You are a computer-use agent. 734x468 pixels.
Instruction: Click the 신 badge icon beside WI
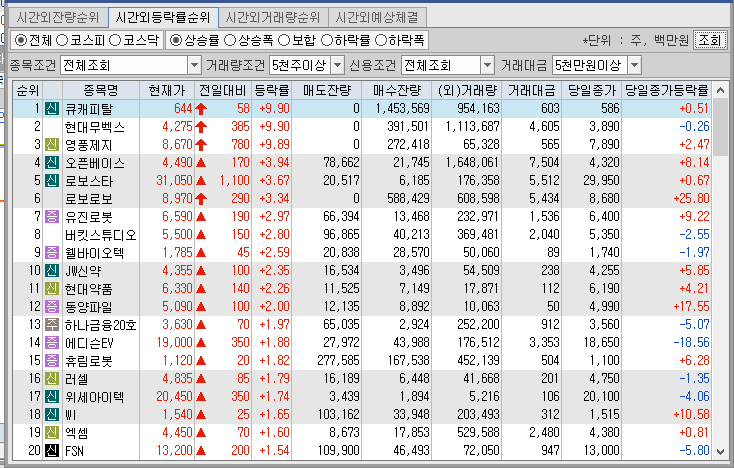51,415
